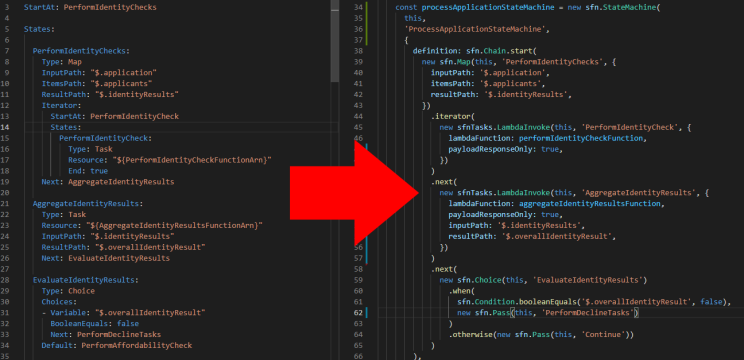Click the '${PerformIdentityCheckFunctionArn}' resource value

(x=192, y=160)
